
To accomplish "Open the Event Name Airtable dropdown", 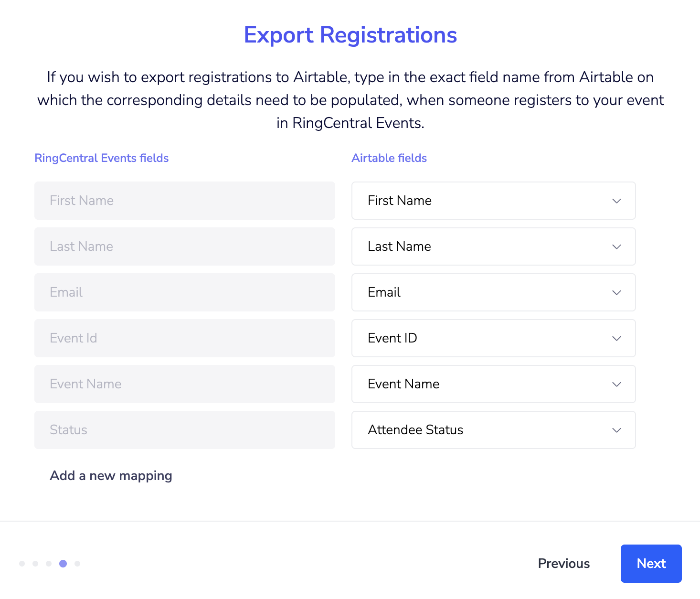I will pyautogui.click(x=493, y=384).
